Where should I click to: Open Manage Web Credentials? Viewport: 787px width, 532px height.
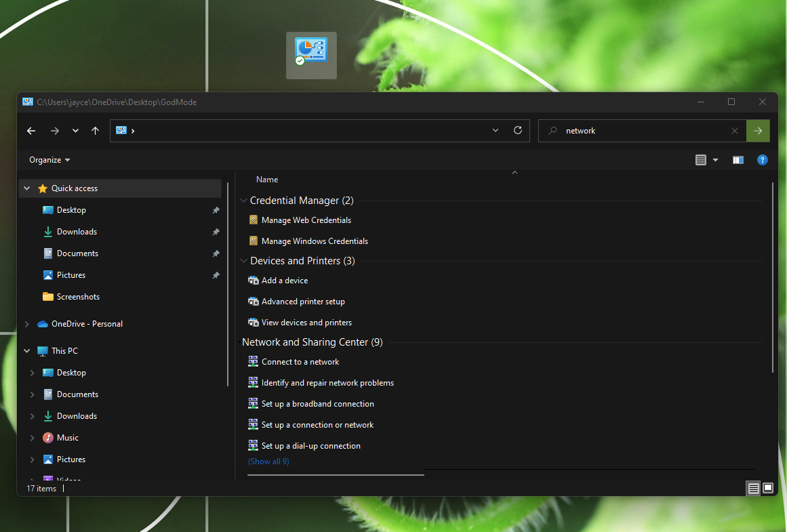pyautogui.click(x=306, y=220)
